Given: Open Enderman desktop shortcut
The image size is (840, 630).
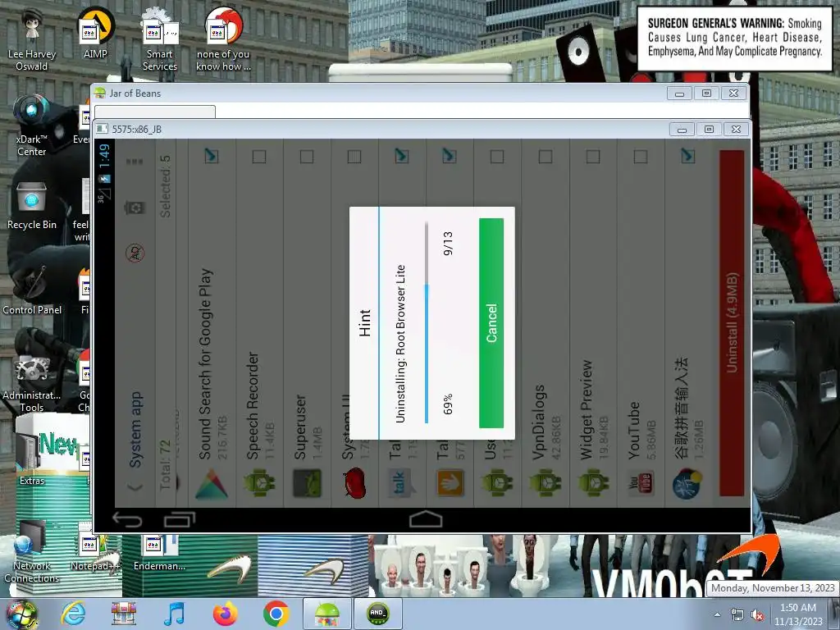Looking at the screenshot, I should pos(160,552).
